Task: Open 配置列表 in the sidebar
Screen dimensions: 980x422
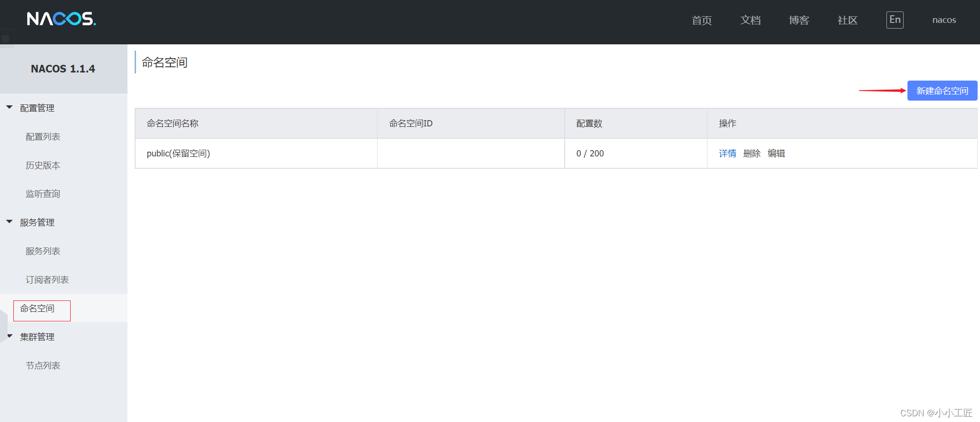Action: tap(43, 137)
